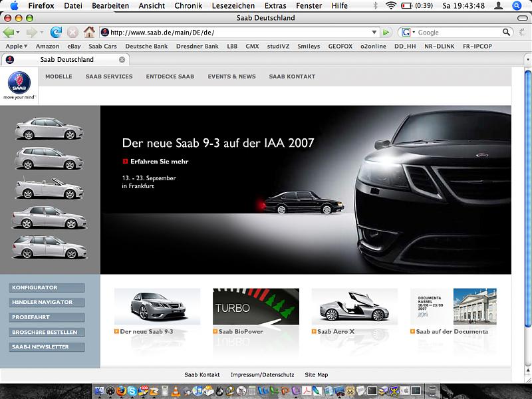Open the Wi-Fi status menu
Image resolution: width=532 pixels, height=399 pixels.
coord(391,5)
